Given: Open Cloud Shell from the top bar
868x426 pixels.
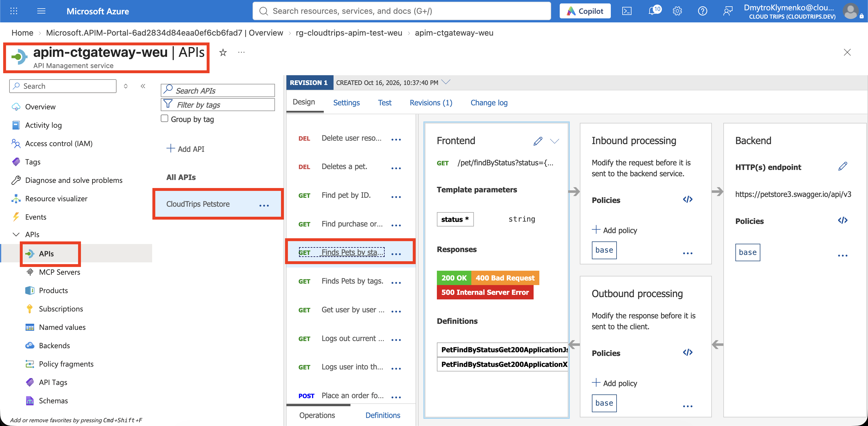Looking at the screenshot, I should (x=626, y=11).
